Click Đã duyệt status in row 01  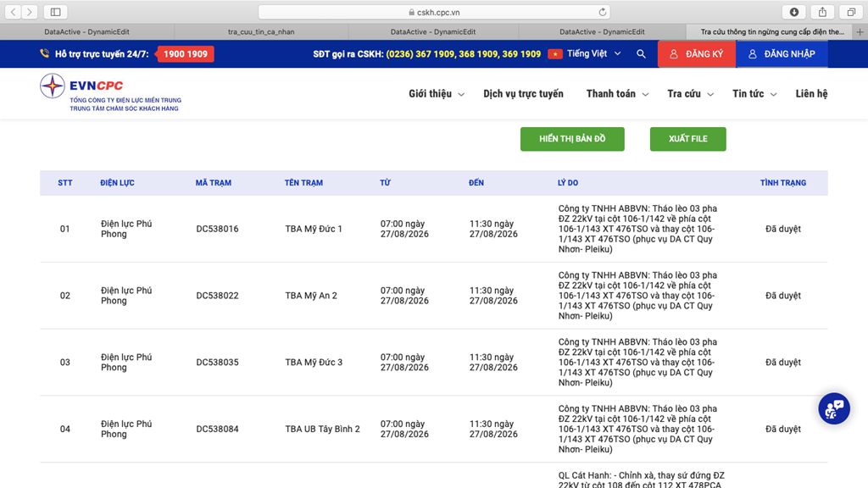coord(782,229)
